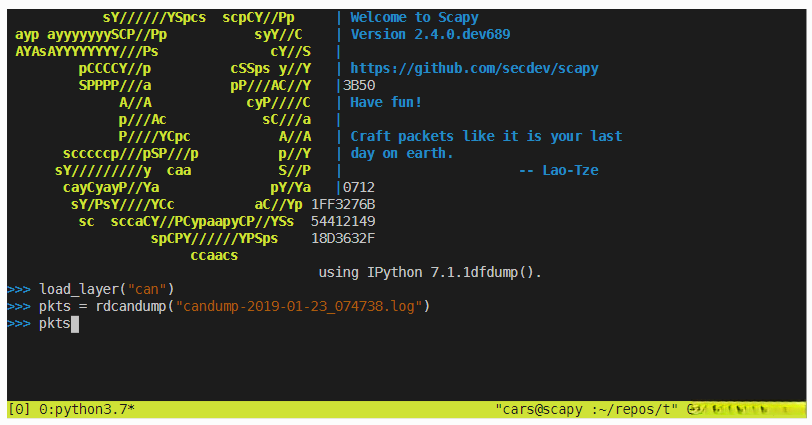Click the hex value 0712
Image resolution: width=812 pixels, height=425 pixels.
point(359,187)
